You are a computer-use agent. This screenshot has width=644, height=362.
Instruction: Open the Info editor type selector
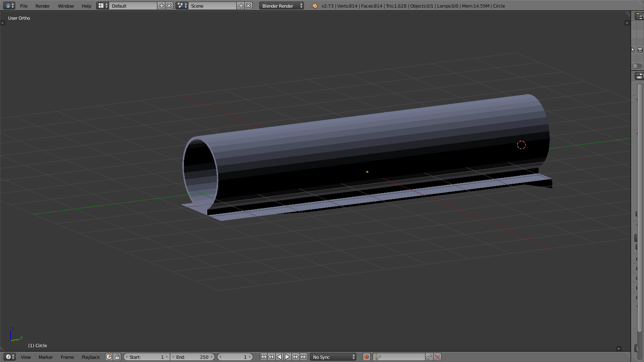[x=9, y=6]
